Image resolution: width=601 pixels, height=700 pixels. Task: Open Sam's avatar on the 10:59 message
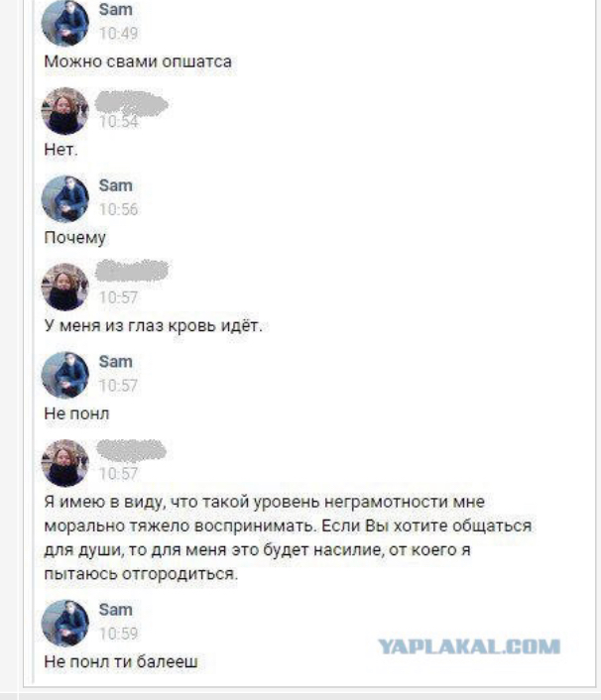(65, 623)
